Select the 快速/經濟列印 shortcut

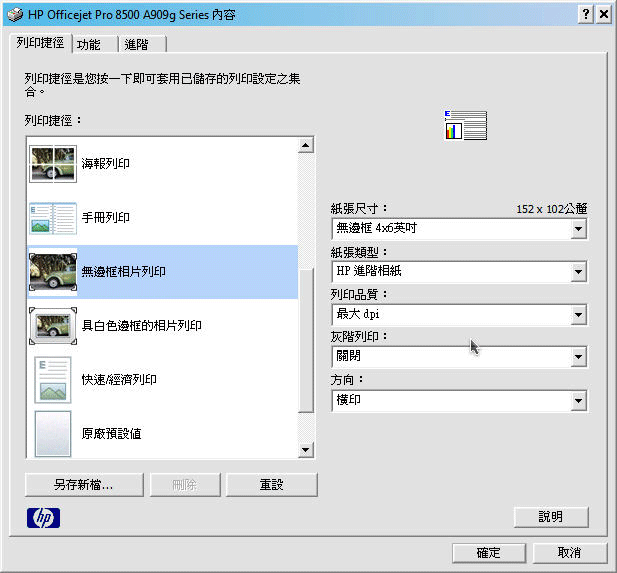(x=163, y=380)
